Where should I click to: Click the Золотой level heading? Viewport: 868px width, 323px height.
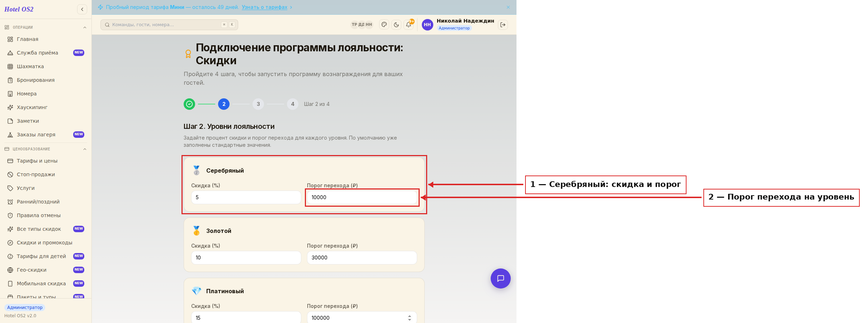click(219, 231)
